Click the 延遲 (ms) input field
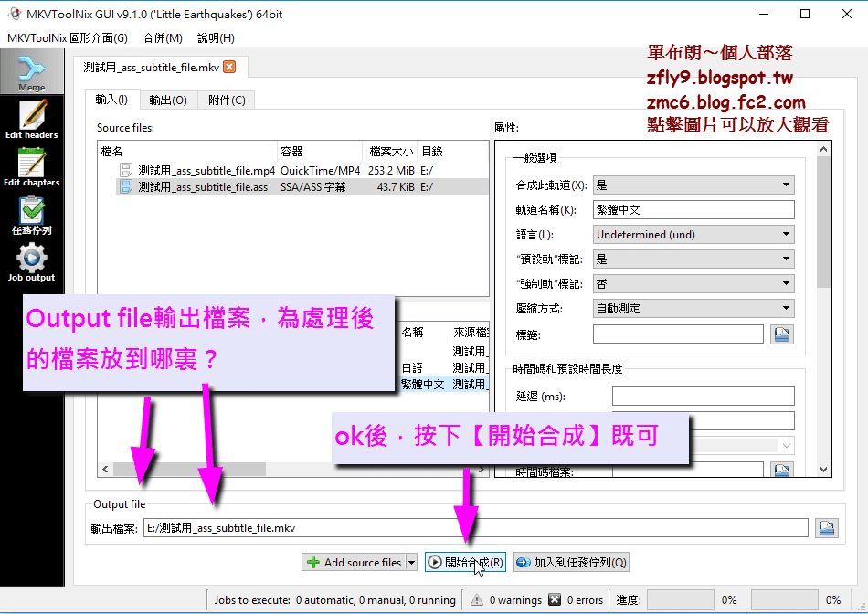868x614 pixels. tap(703, 396)
